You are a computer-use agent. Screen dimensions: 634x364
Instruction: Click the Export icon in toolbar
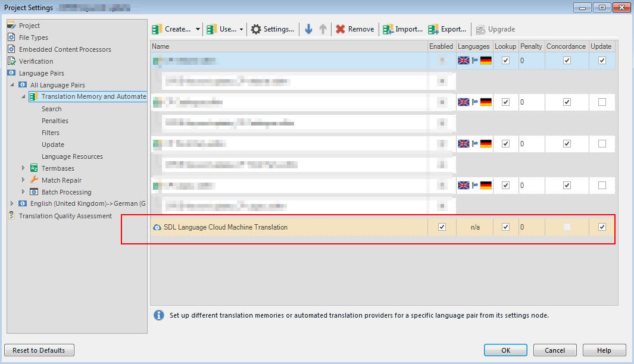click(x=433, y=29)
